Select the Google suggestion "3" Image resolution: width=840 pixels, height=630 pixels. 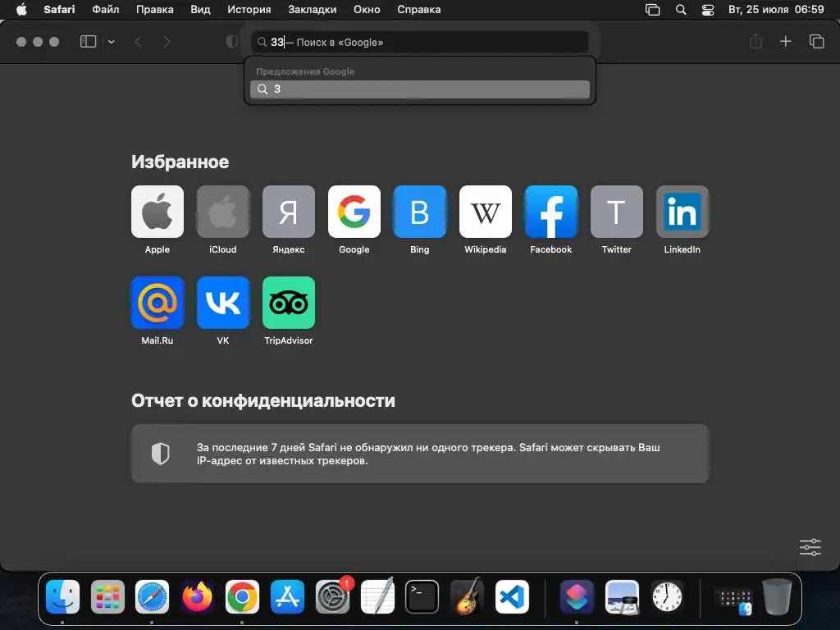419,89
